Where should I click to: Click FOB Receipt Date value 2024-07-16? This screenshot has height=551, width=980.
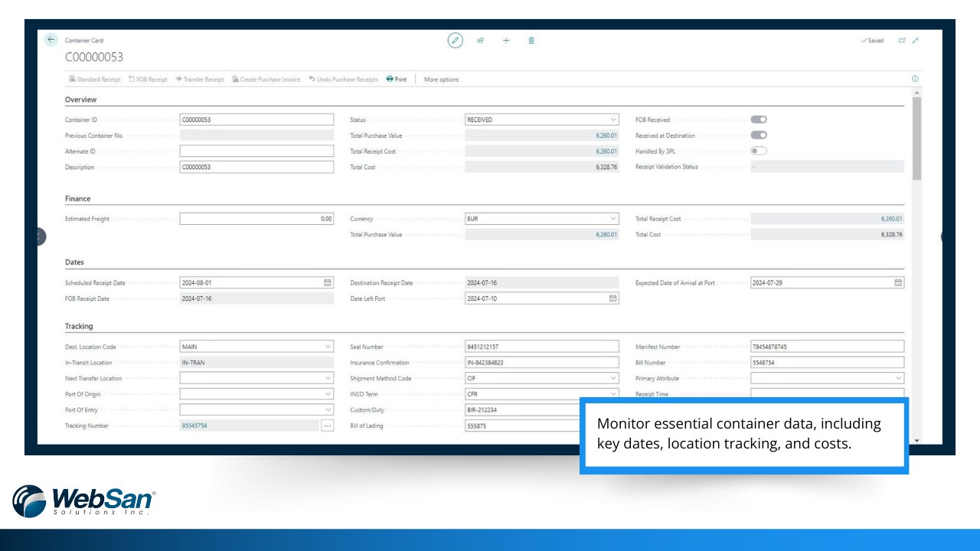click(197, 298)
